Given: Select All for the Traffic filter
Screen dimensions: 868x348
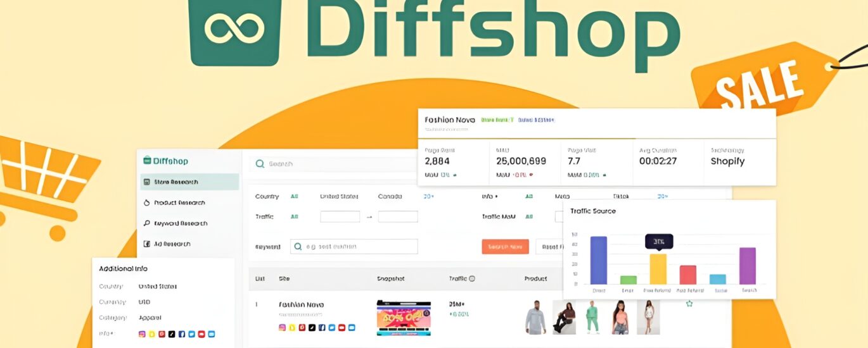Looking at the screenshot, I should [295, 216].
